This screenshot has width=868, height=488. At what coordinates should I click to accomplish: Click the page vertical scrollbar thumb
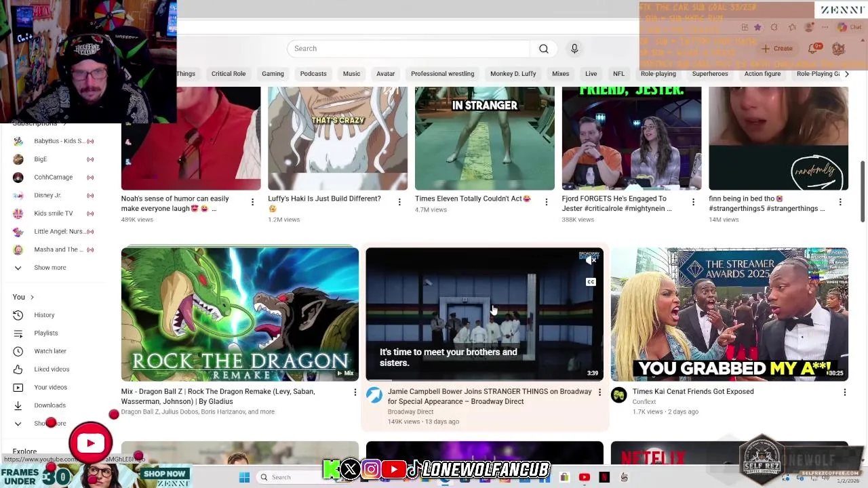pyautogui.click(x=863, y=191)
